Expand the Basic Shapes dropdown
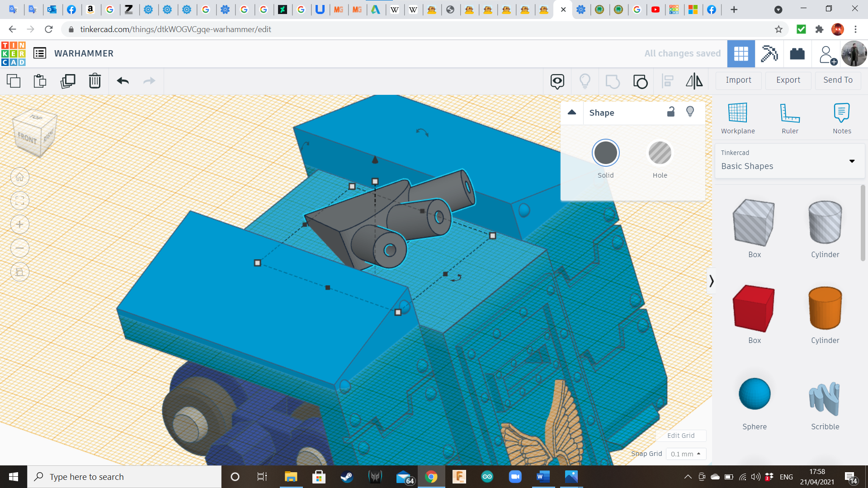This screenshot has height=488, width=868. (852, 161)
